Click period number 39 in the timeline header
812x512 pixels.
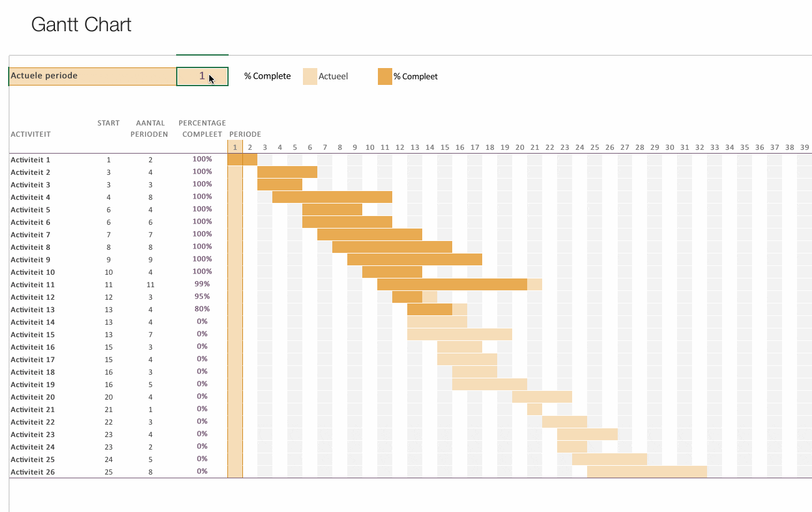(805, 147)
